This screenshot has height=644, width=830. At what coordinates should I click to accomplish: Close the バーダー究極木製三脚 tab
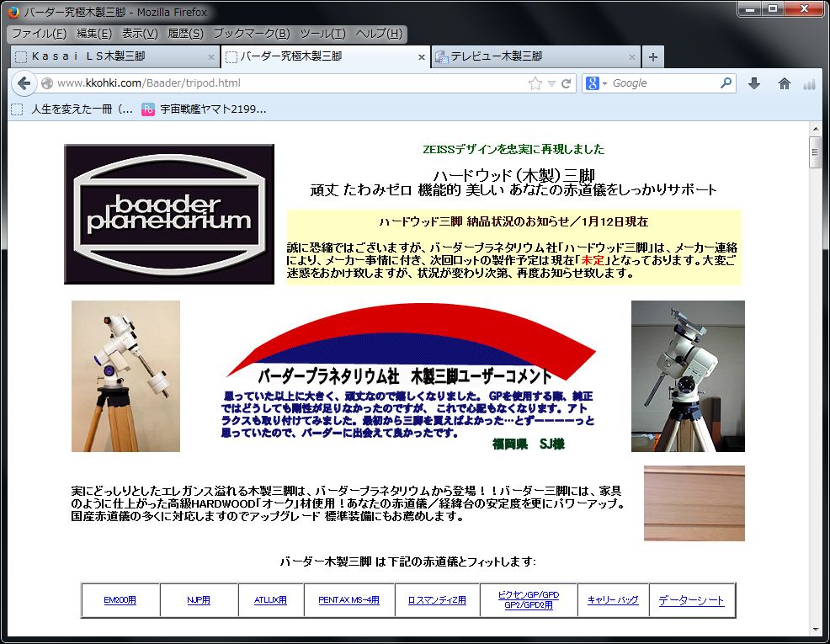(423, 57)
